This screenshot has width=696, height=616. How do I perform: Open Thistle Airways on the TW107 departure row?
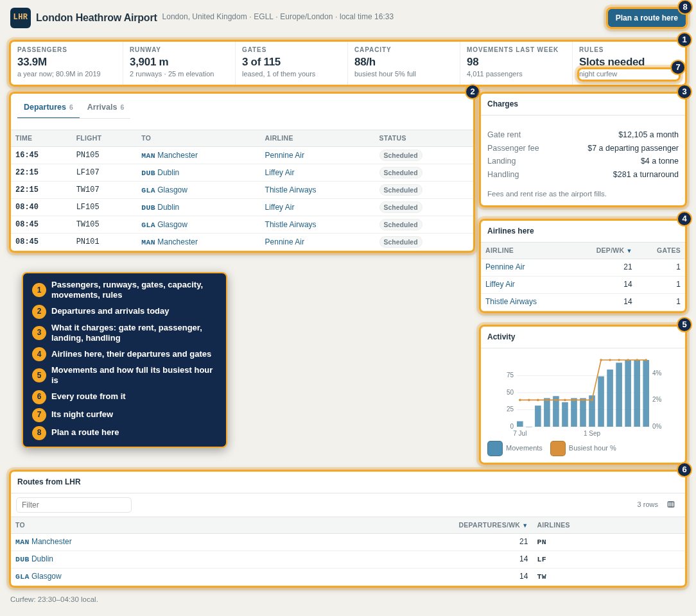pos(290,190)
